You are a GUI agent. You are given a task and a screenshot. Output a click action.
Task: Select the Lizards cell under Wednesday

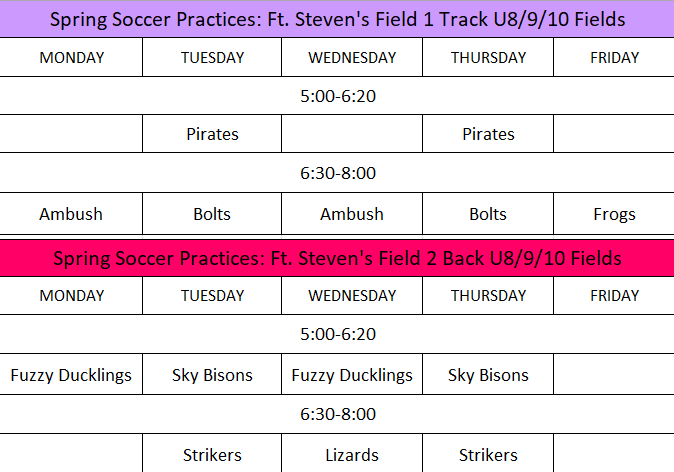point(352,455)
